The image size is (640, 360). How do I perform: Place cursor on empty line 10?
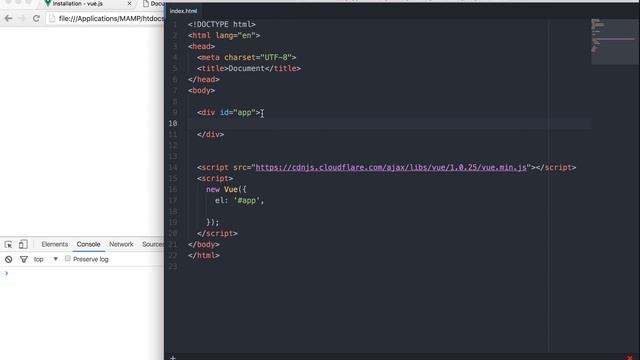pyautogui.click(x=388, y=123)
